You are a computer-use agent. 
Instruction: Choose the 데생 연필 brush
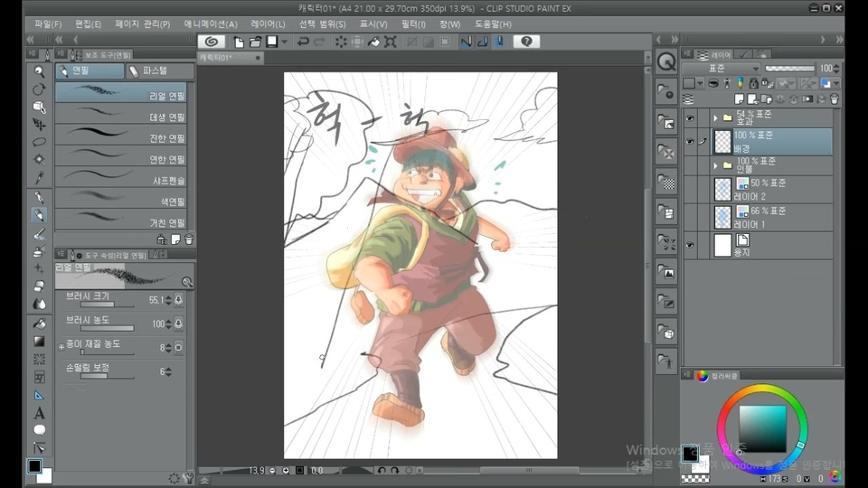121,115
